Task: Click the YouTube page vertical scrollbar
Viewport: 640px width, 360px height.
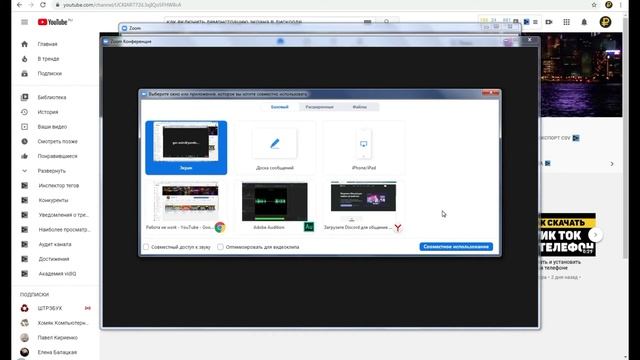Action: click(x=626, y=139)
